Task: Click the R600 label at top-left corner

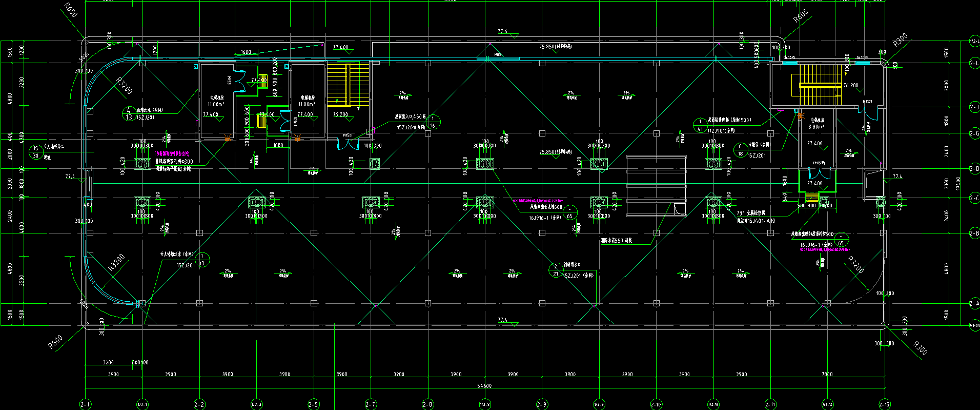Action: (x=70, y=10)
